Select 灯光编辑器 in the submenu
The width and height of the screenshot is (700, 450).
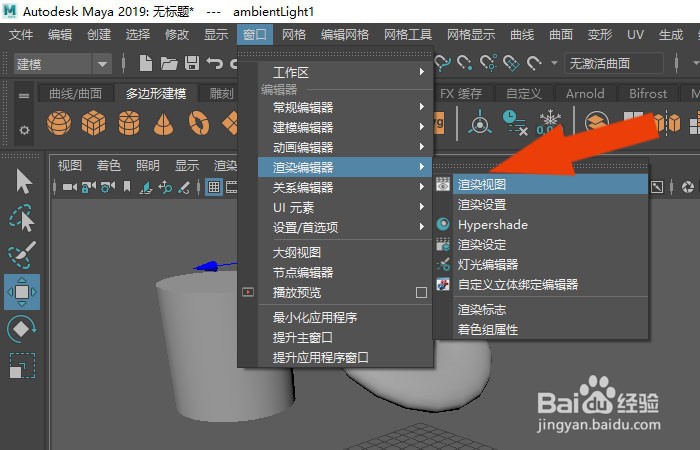[x=550, y=264]
